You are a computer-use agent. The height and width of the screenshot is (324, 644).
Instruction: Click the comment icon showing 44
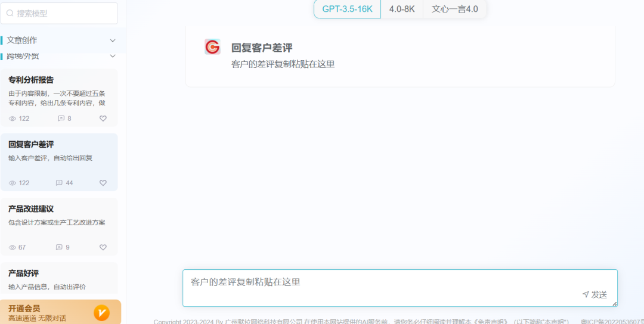[59, 183]
